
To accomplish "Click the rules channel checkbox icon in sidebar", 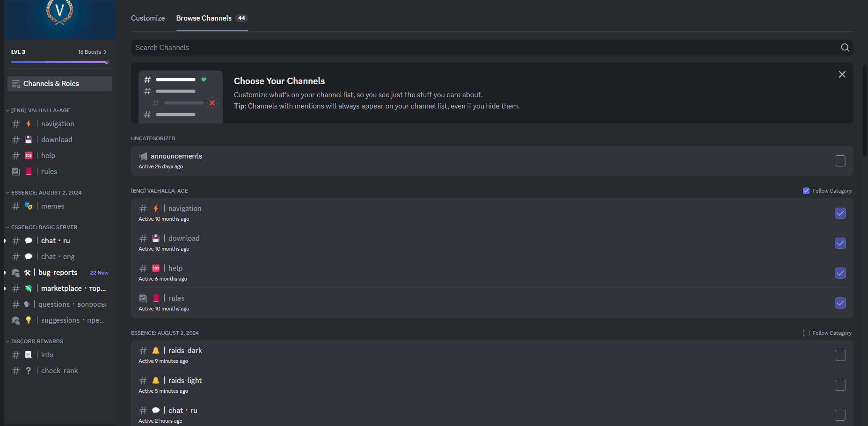I will click(16, 172).
